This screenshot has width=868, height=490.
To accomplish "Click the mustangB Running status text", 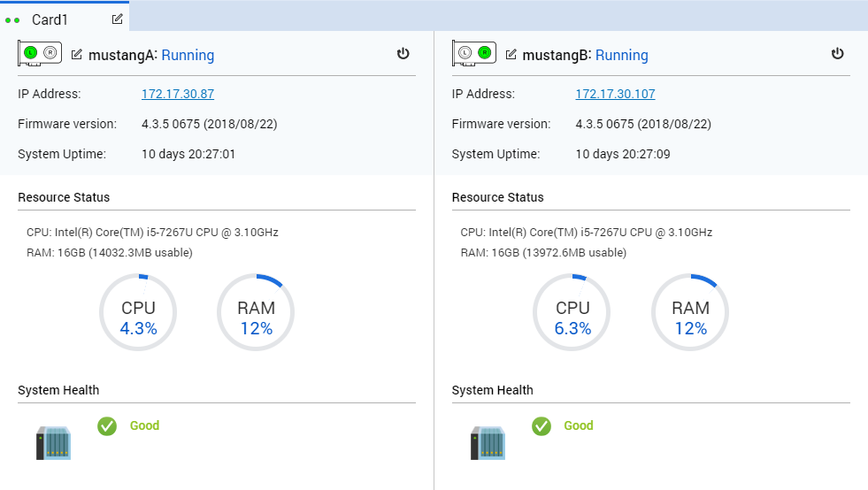I will click(x=622, y=56).
